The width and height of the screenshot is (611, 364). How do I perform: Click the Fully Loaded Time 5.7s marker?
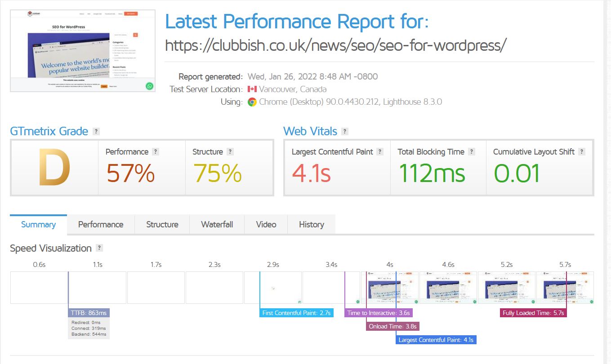(x=533, y=313)
